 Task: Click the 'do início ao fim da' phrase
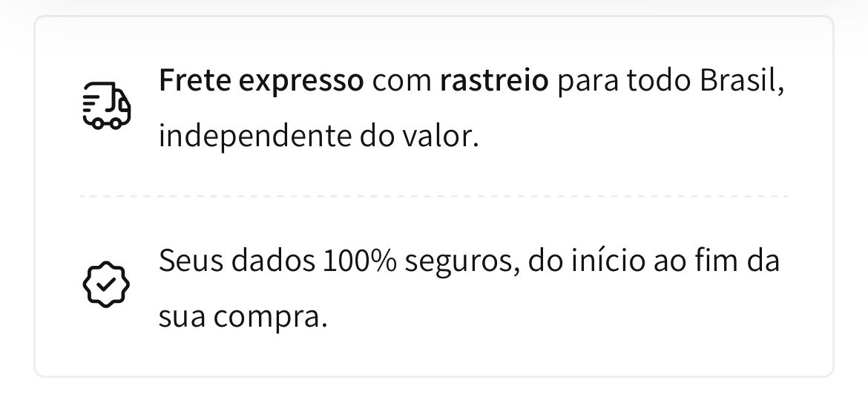654,261
